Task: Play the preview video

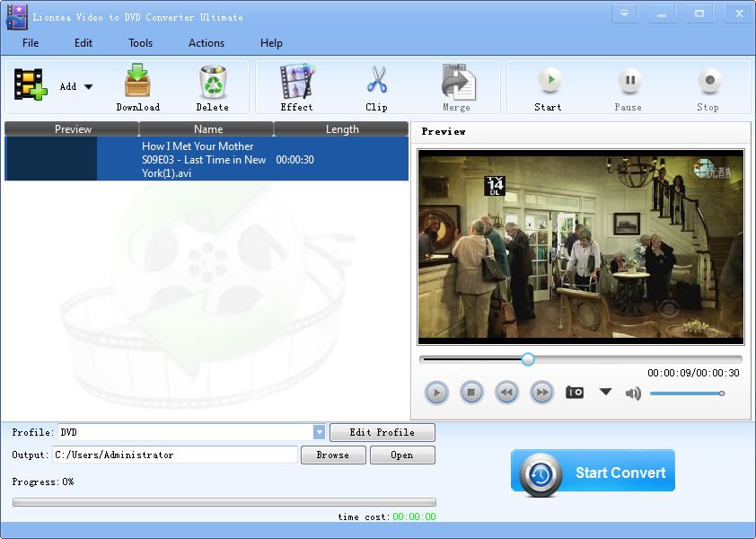Action: tap(436, 393)
